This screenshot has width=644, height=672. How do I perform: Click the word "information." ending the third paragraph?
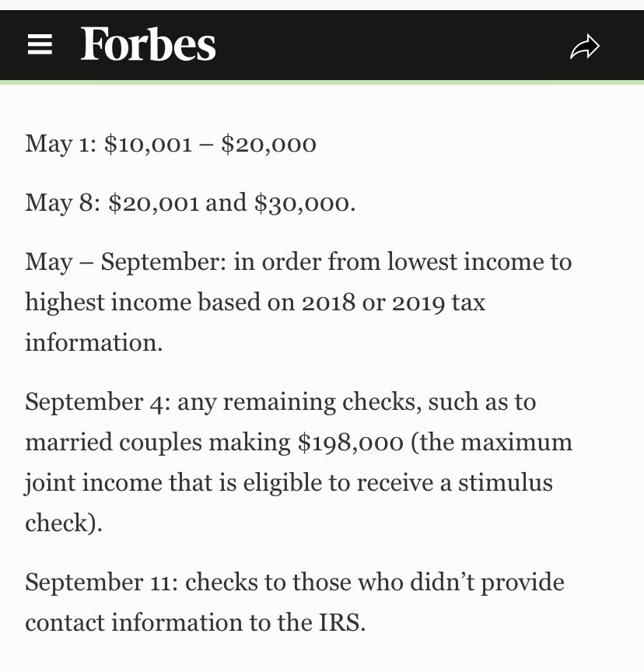tap(94, 342)
